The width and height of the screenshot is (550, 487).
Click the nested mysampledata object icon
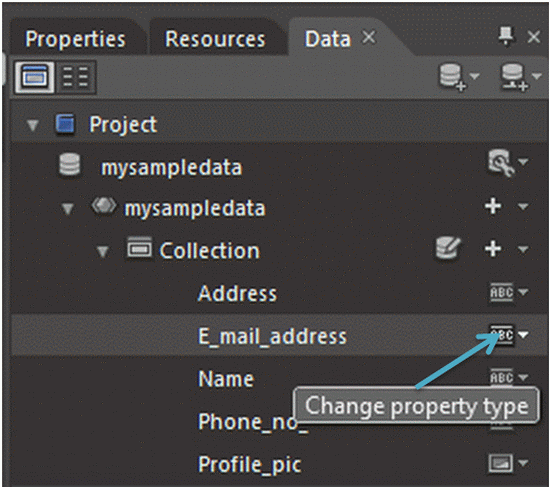pos(103,206)
